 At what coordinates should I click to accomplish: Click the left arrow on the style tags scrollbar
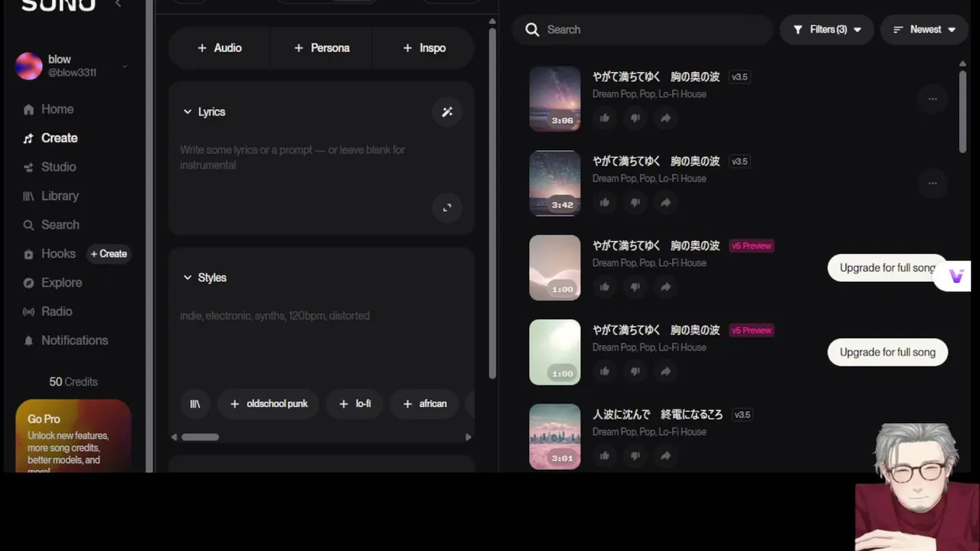pos(174,437)
